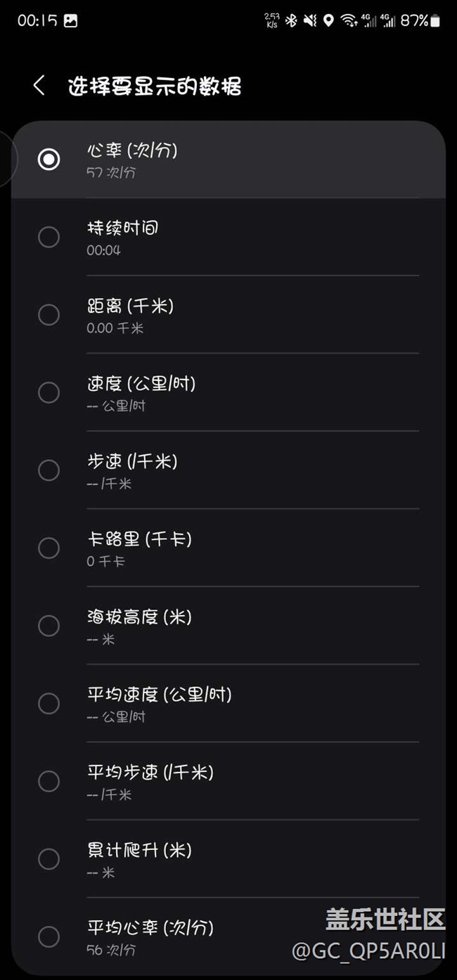
Task: Tap the 平均速度 (公里/时) list entry
Action: [x=159, y=703]
